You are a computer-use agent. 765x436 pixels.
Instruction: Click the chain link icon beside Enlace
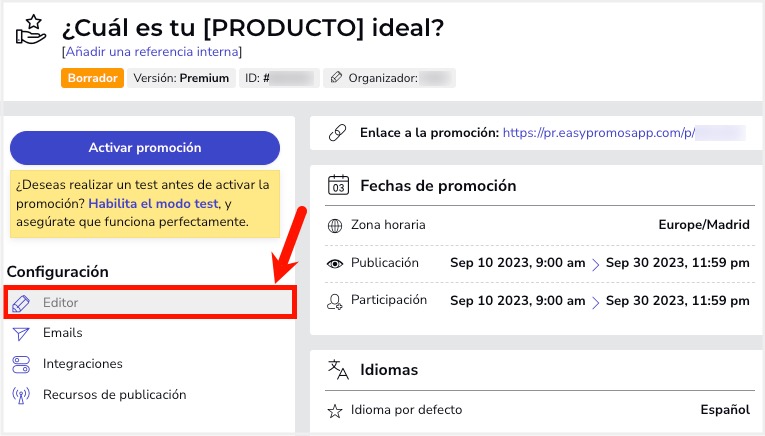click(337, 133)
